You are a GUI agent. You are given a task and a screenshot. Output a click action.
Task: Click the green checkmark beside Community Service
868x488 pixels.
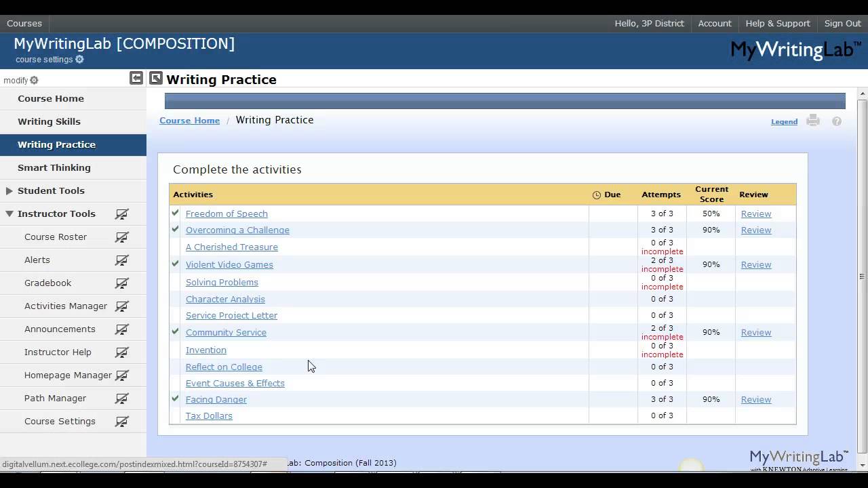tap(176, 331)
